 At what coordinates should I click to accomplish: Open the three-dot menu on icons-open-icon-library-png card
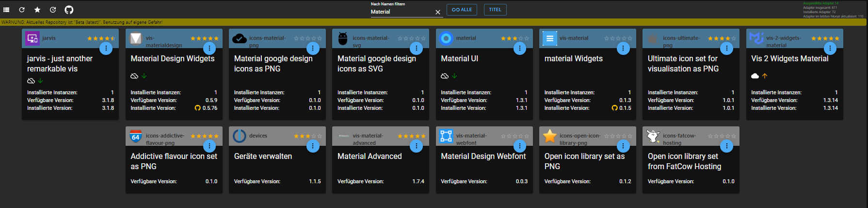[x=623, y=146]
